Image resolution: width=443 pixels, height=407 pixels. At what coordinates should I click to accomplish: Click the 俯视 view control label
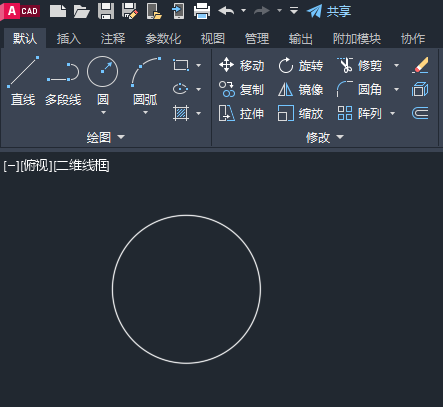(36, 166)
